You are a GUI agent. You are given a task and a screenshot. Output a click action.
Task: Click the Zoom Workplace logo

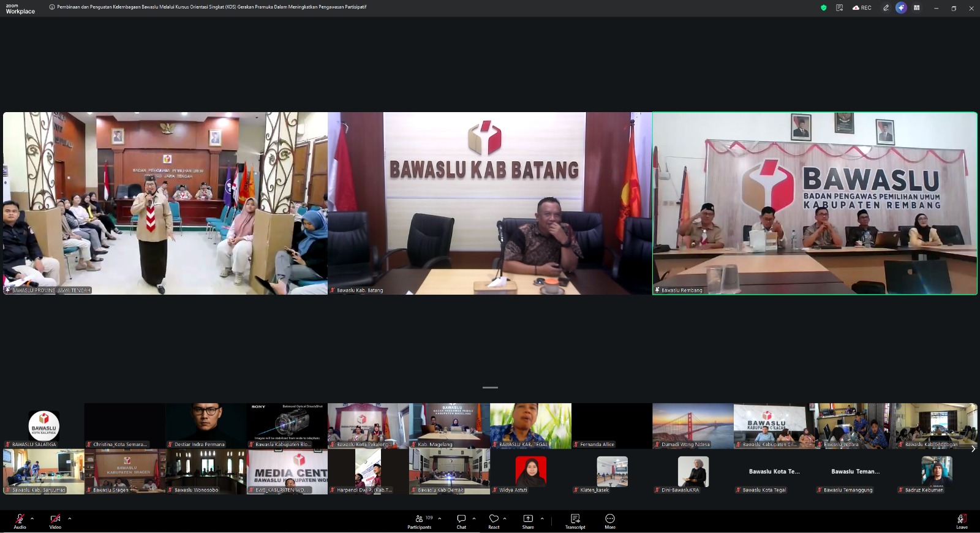(x=20, y=9)
